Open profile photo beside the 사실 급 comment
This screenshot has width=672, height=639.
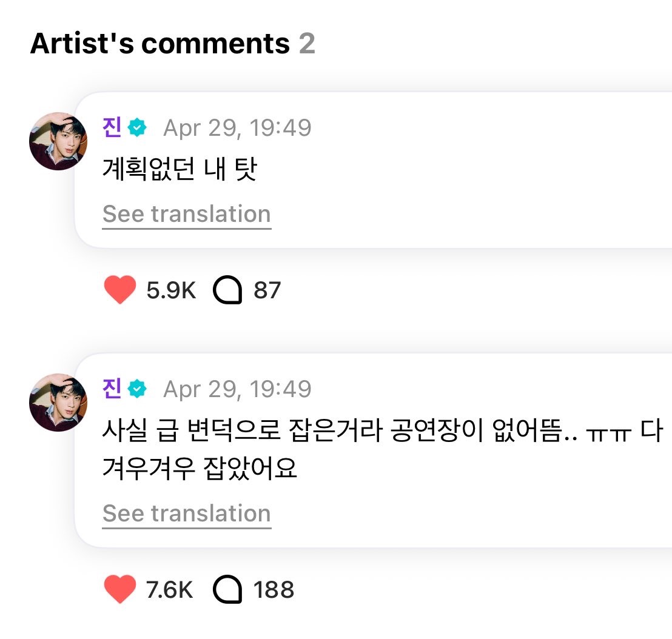click(58, 403)
